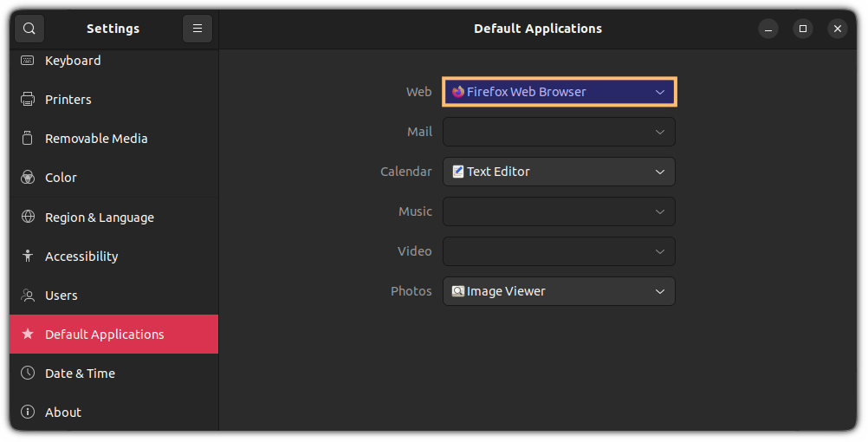Expand the Mail application dropdown
The image size is (868, 442).
tap(559, 132)
